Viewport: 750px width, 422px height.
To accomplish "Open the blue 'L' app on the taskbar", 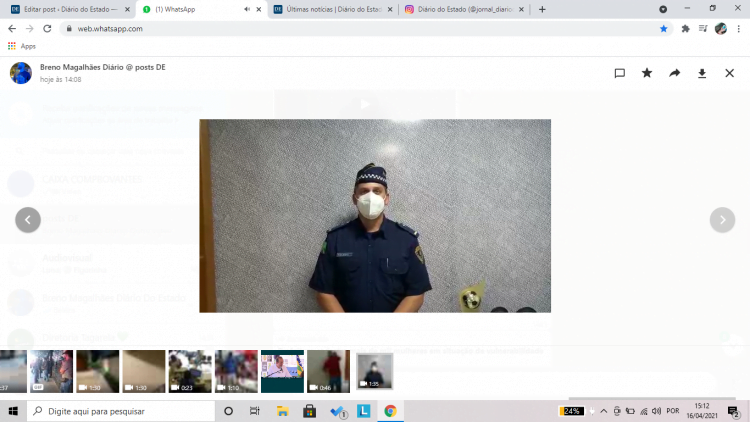I will [x=364, y=411].
